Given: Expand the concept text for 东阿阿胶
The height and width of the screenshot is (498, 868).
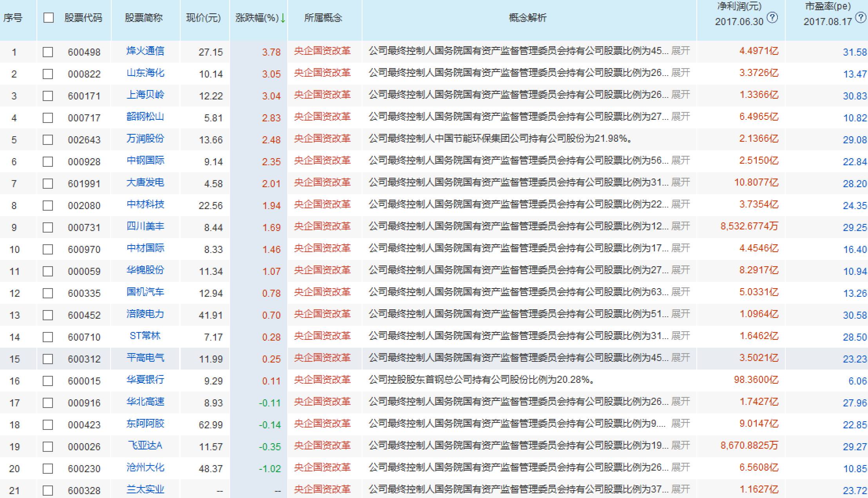Looking at the screenshot, I should click(680, 424).
